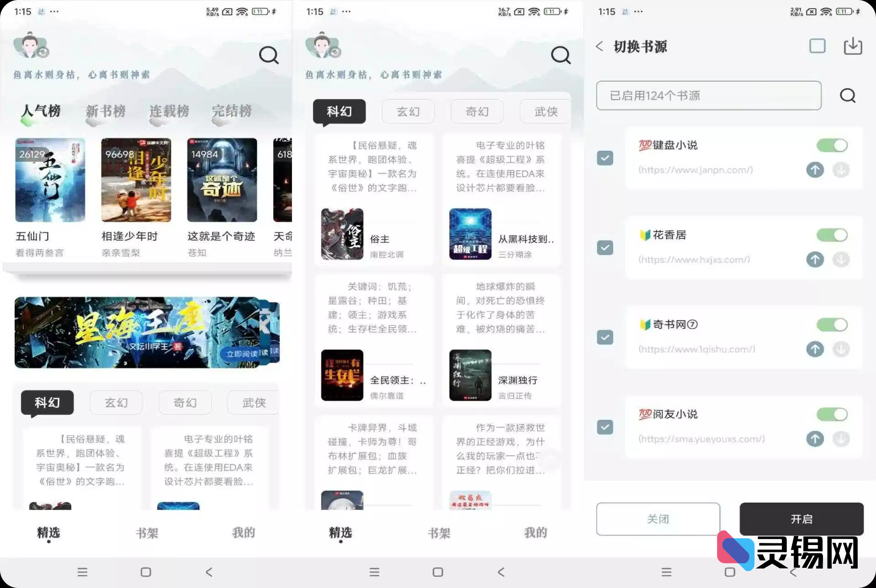The width and height of the screenshot is (876, 588).
Task: Tap the avatar icon in the left screen
Action: pyautogui.click(x=31, y=46)
